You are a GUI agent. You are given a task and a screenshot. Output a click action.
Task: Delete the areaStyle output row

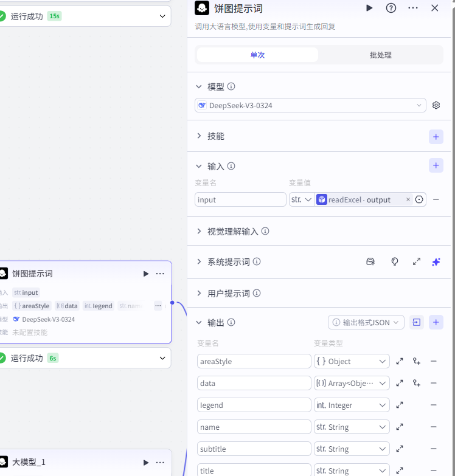pos(434,361)
